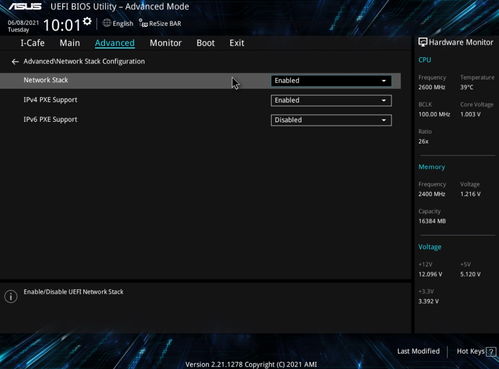The width and height of the screenshot is (499, 369).
Task: Go to the Monitor tab
Action: (165, 43)
